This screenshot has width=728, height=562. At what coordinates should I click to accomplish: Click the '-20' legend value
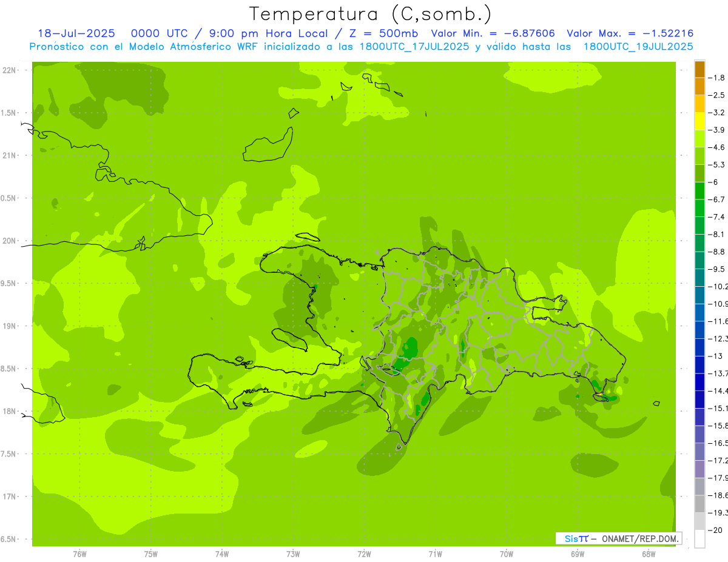tap(715, 530)
